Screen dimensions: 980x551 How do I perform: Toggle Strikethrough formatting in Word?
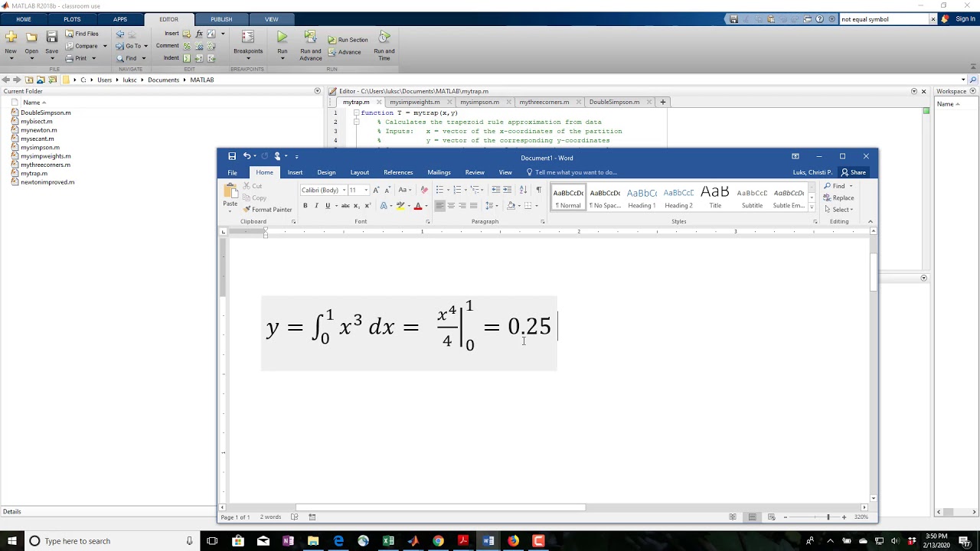point(345,206)
